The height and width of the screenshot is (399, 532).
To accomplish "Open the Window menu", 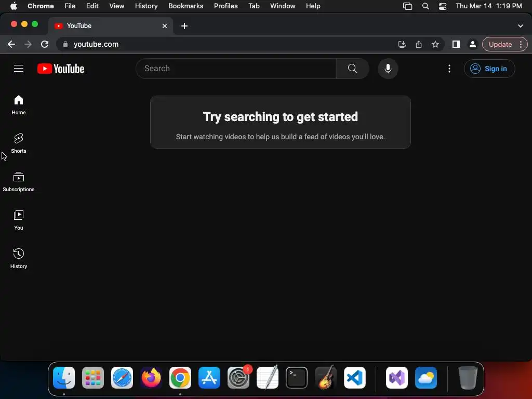I will (x=283, y=6).
